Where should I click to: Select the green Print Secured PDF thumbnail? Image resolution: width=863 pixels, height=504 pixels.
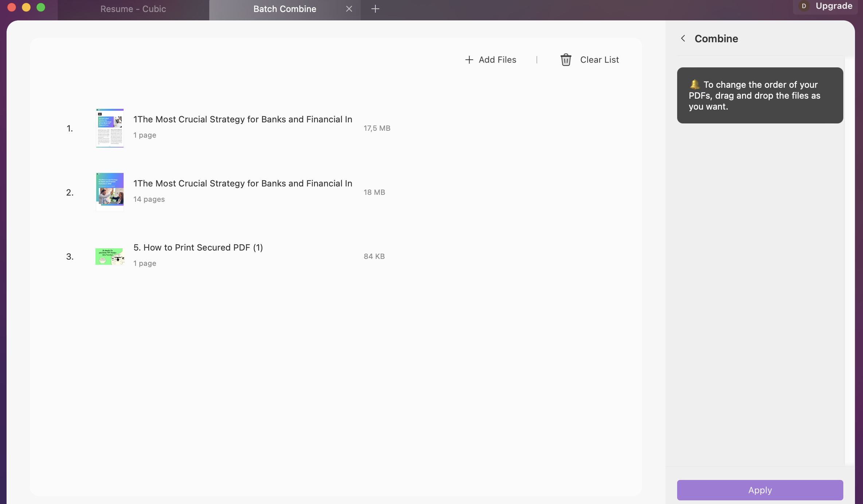(x=110, y=256)
